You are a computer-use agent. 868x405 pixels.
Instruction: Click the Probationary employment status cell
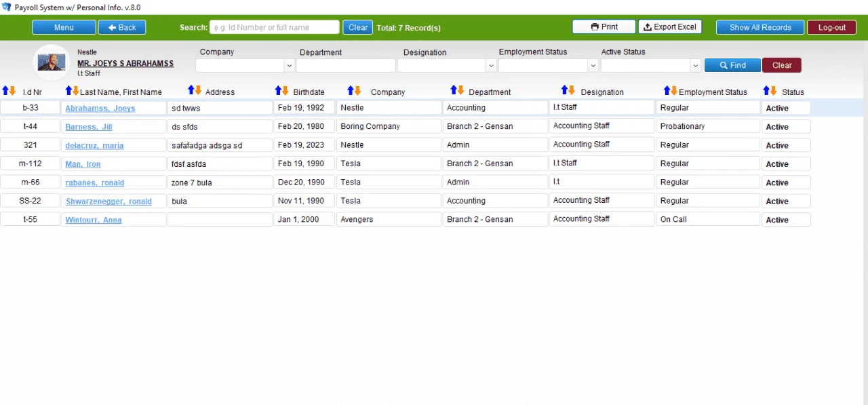[x=708, y=126]
